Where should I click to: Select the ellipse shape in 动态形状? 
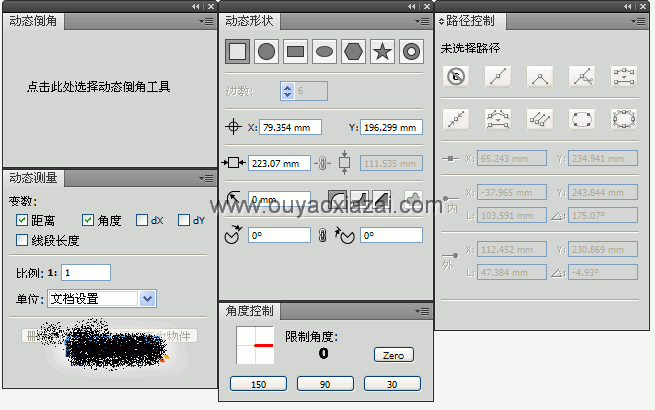(324, 52)
